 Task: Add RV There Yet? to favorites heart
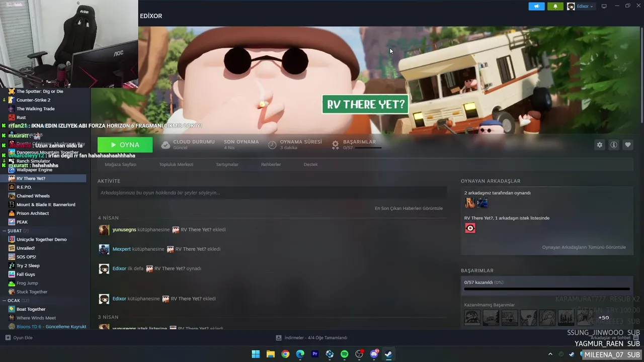pyautogui.click(x=628, y=145)
